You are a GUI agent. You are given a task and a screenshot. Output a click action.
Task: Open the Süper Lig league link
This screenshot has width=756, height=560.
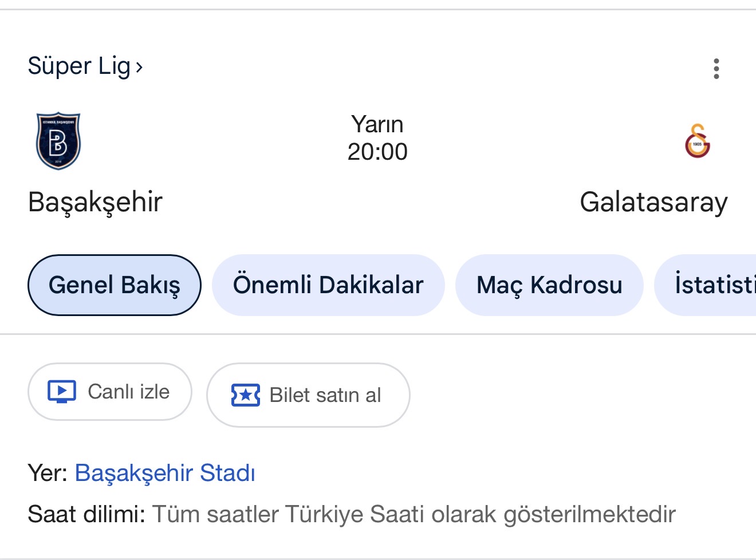[79, 66]
